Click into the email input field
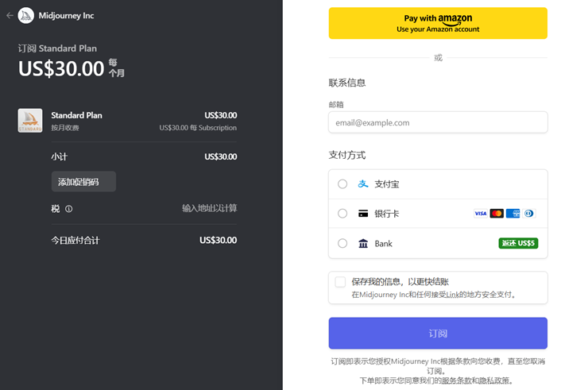The height and width of the screenshot is (390, 588). [x=438, y=122]
